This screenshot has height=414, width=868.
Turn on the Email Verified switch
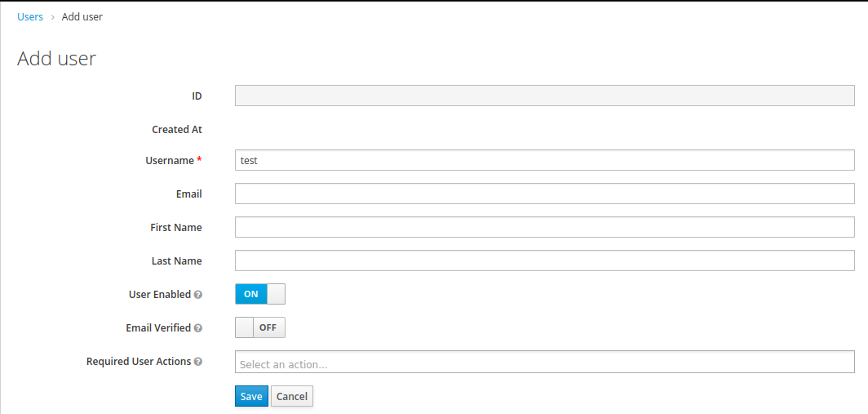click(x=259, y=327)
